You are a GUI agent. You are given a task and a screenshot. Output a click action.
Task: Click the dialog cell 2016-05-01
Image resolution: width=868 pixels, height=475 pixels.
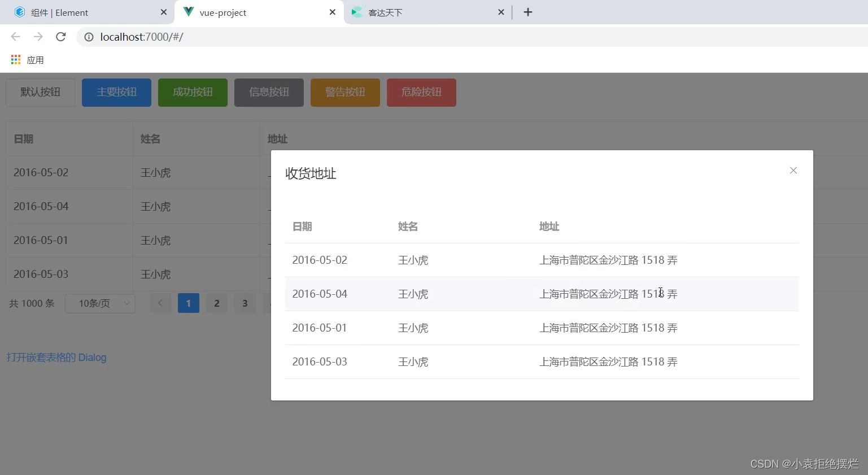320,328
